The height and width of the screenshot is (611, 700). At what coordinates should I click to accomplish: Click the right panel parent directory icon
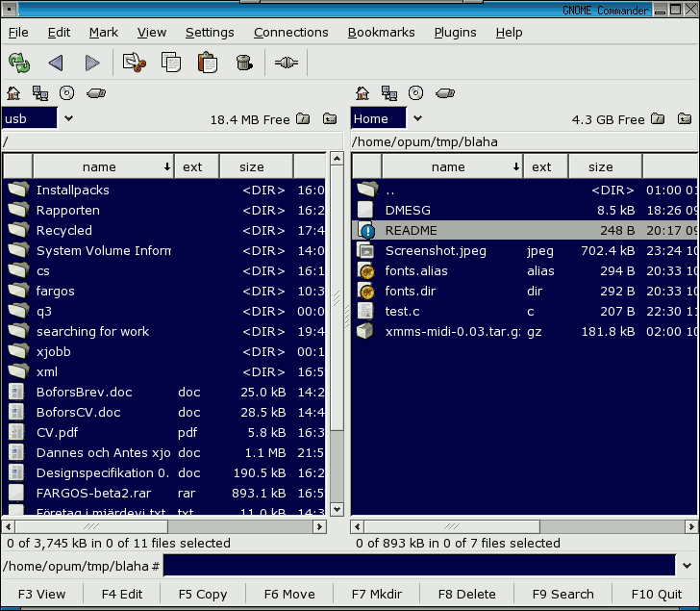point(681,119)
